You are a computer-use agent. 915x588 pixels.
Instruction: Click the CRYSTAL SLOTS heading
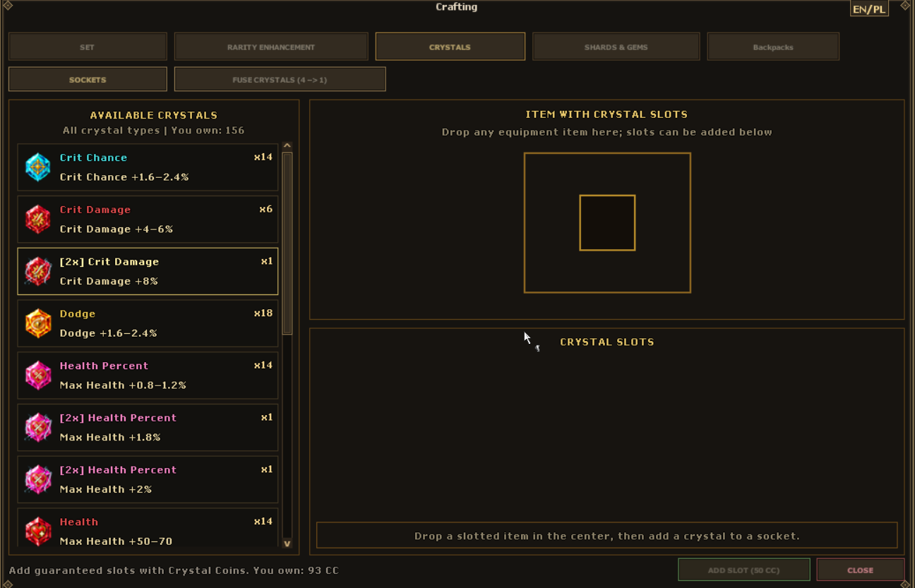607,342
